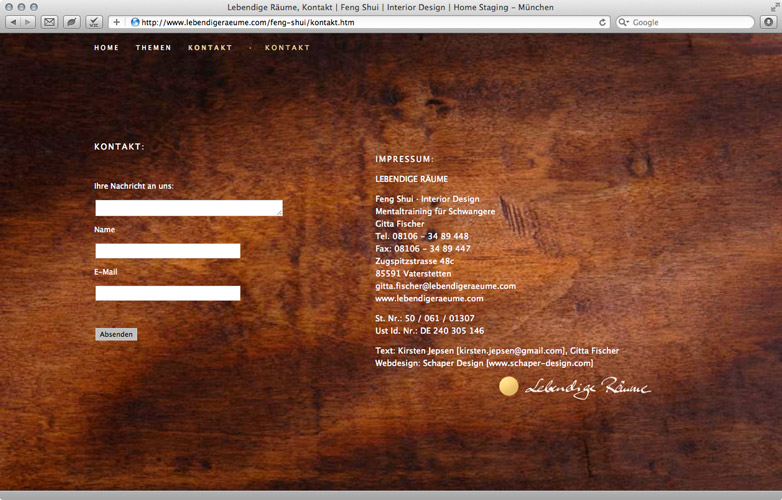This screenshot has height=500, width=782.
Task: Click the 'Mentaltraining für Schwangere' line
Action: pos(435,211)
